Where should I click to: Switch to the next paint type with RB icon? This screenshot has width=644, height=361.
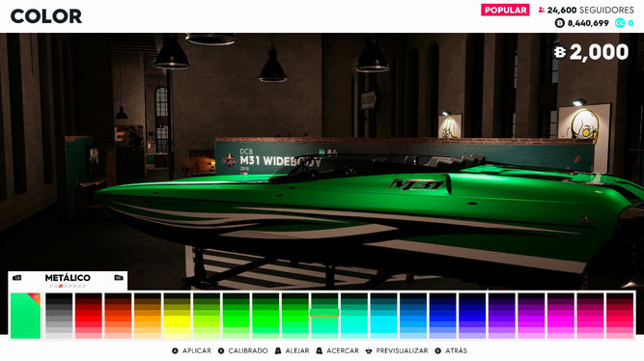pyautogui.click(x=119, y=278)
